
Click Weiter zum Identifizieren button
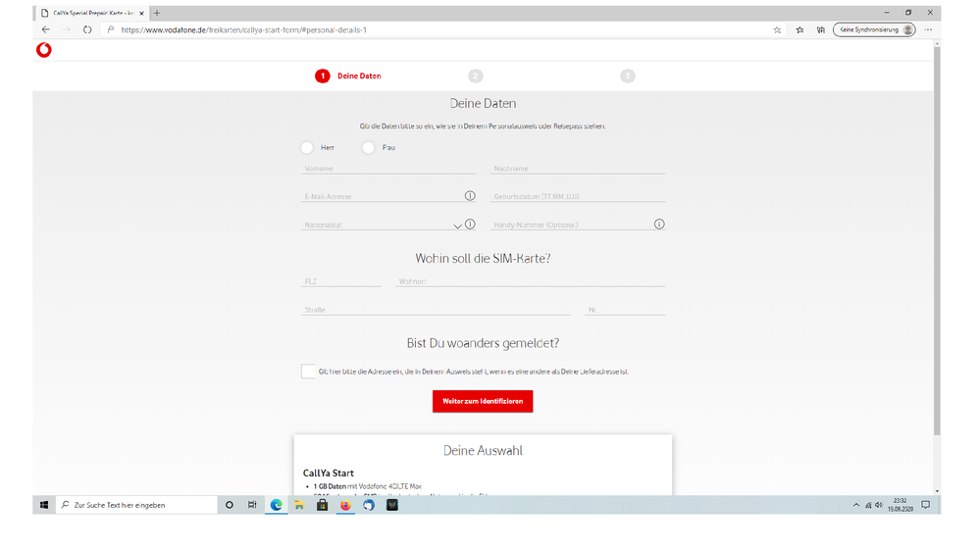483,401
